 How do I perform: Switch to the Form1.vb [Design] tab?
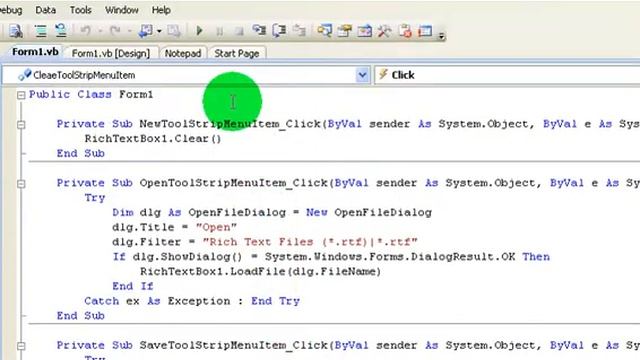111,53
